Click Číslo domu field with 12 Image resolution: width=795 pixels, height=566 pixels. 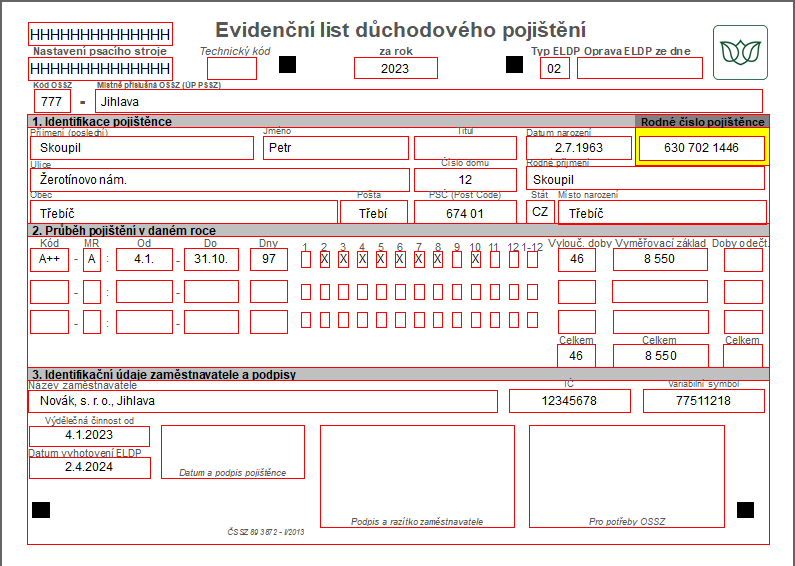point(465,180)
